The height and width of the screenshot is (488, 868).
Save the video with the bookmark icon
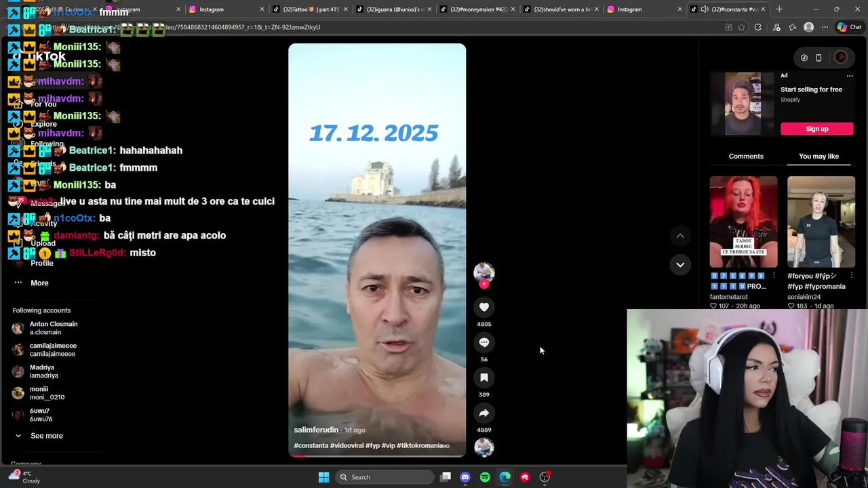click(484, 378)
